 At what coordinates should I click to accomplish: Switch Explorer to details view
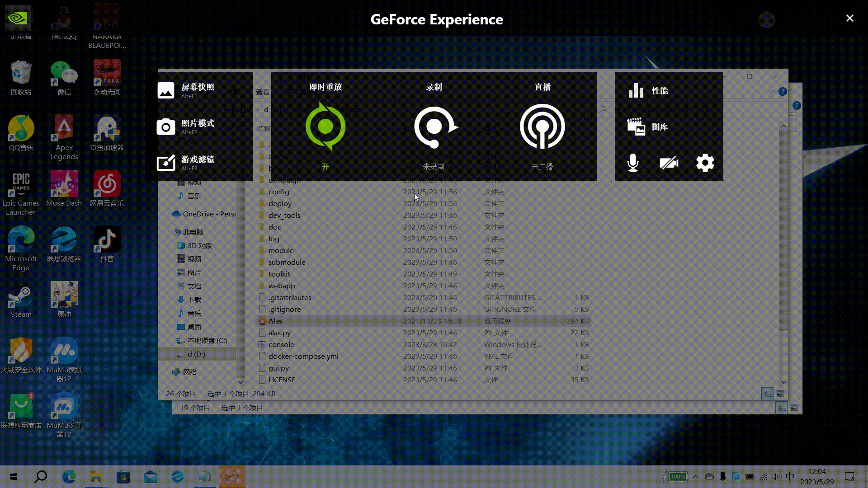(x=768, y=394)
